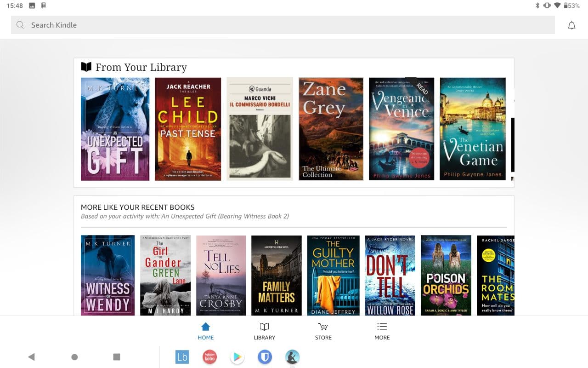588x368 pixels.
Task: Tap the Search Kindle field
Action: click(x=283, y=25)
